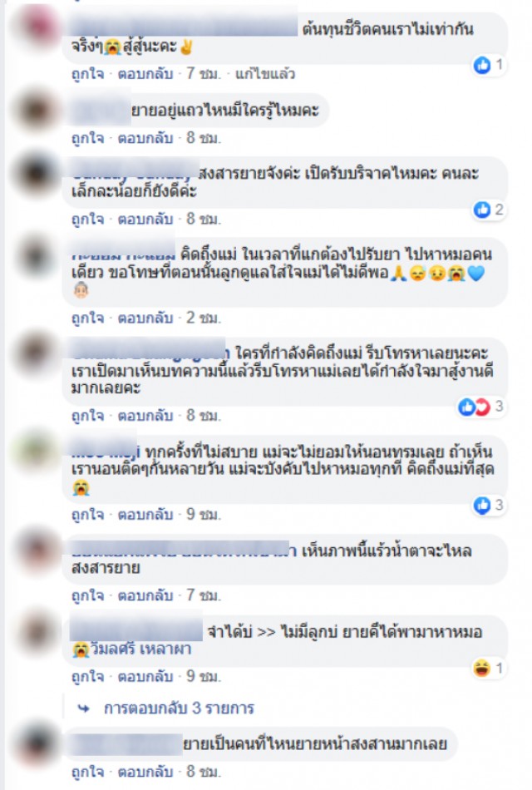Expand การตอบกลับ 3 รายการ replies
The image size is (532, 790).
pyautogui.click(x=179, y=709)
